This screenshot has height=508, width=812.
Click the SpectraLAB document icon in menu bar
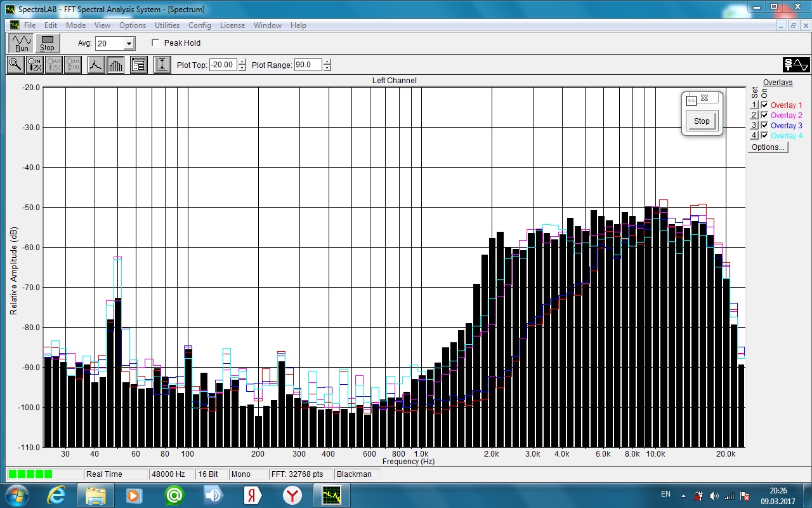pos(15,25)
